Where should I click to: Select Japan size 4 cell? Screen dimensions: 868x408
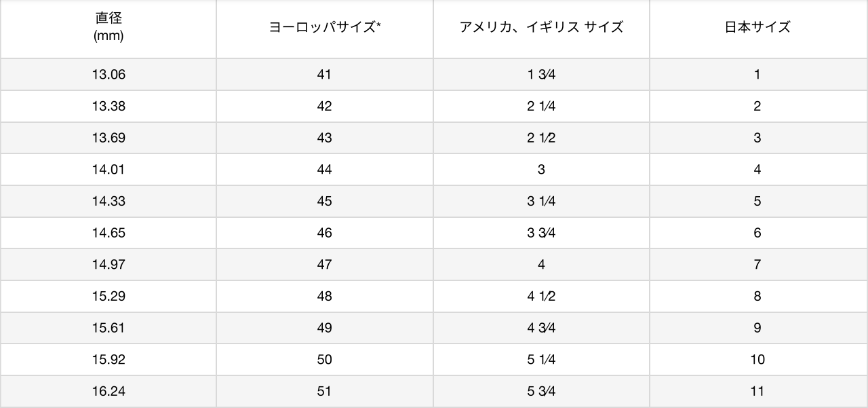(757, 170)
